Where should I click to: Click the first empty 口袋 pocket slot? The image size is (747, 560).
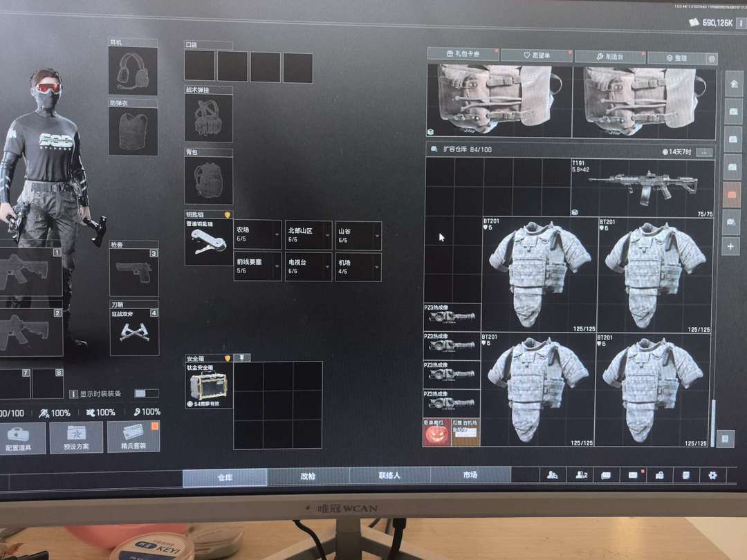point(200,66)
